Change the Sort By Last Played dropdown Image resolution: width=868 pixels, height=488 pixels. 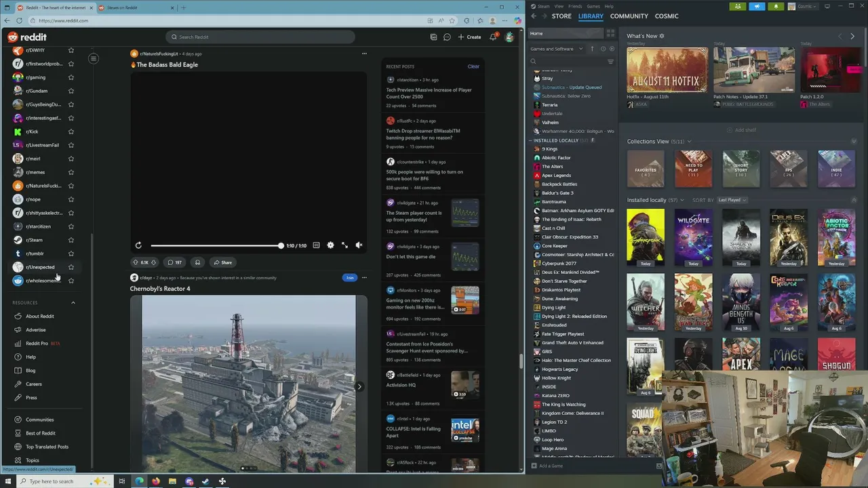(732, 200)
